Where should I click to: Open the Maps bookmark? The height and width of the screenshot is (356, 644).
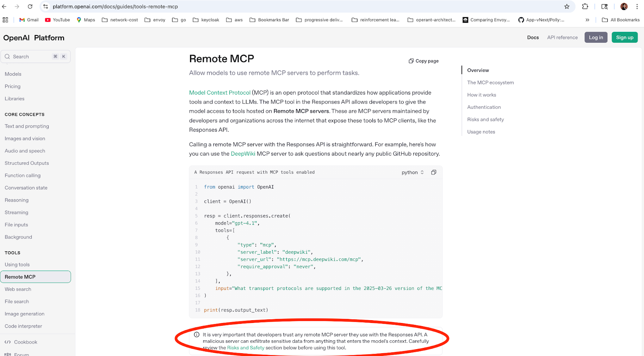86,20
